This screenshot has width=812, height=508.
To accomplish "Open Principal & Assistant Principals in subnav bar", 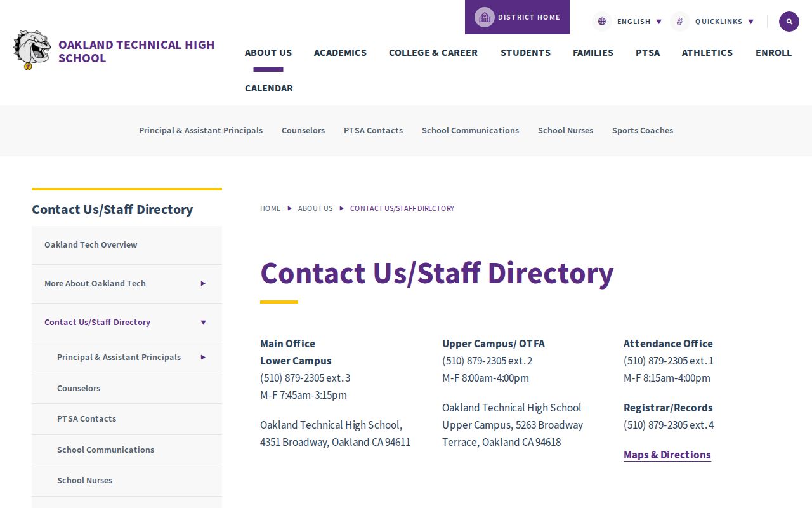I will [x=200, y=130].
